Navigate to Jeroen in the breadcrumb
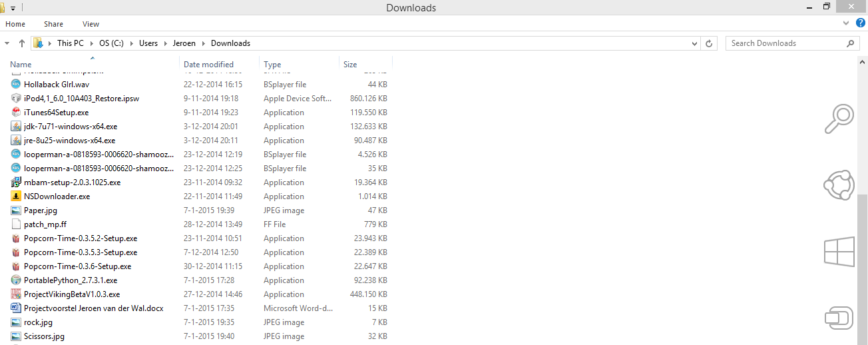The height and width of the screenshot is (345, 868). 184,43
